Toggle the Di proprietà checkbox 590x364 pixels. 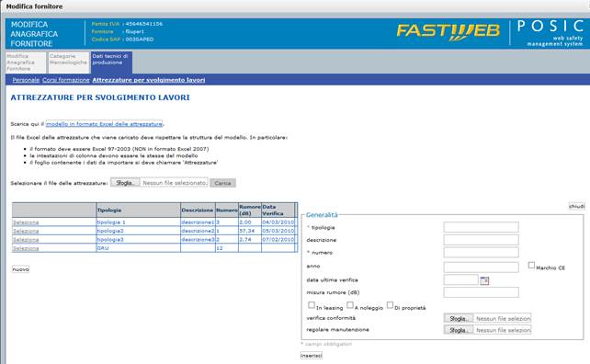click(390, 305)
